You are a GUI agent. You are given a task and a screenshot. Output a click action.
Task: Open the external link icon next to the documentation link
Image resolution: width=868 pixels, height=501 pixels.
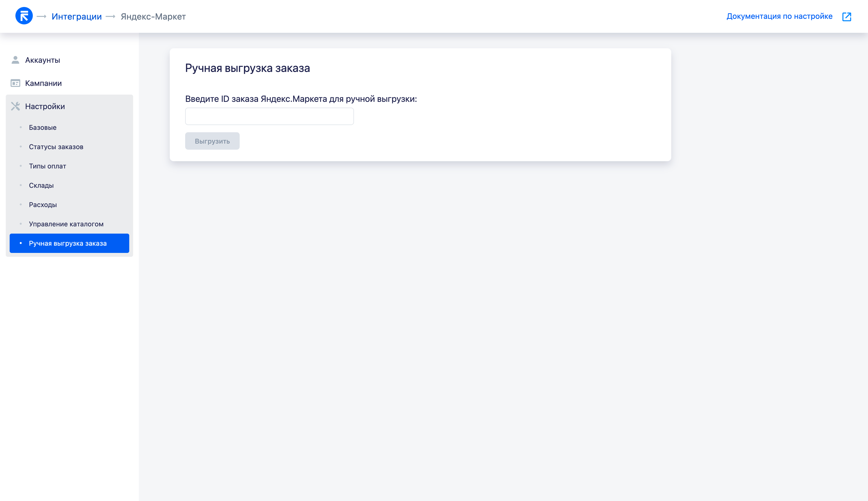click(x=847, y=16)
